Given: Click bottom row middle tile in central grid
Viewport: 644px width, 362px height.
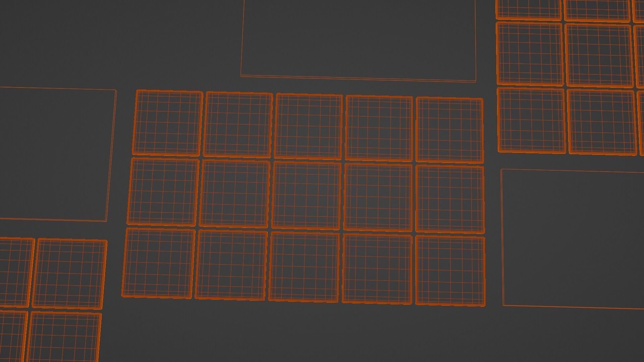Looking at the screenshot, I should (x=304, y=267).
